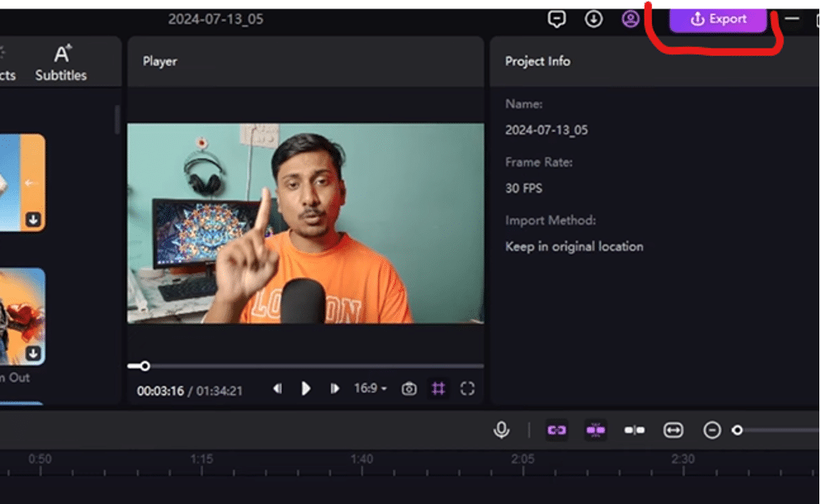Open the download center icon
The height and width of the screenshot is (504, 821).
click(593, 19)
